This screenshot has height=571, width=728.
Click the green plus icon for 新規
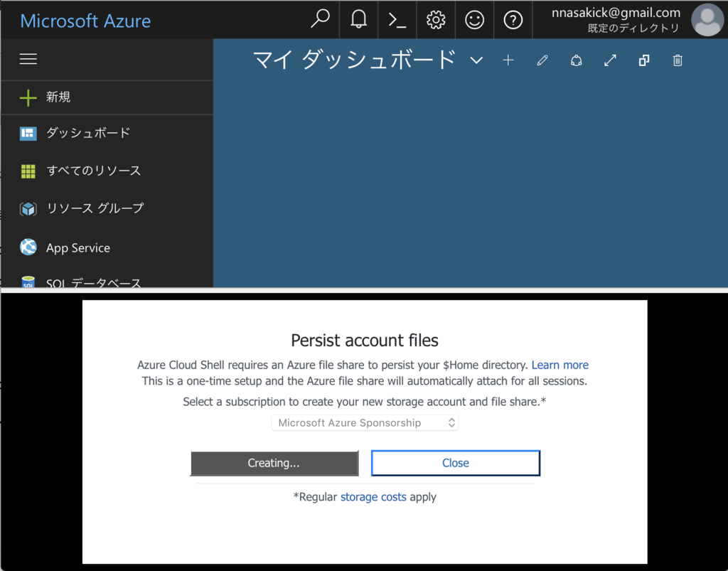click(x=28, y=97)
